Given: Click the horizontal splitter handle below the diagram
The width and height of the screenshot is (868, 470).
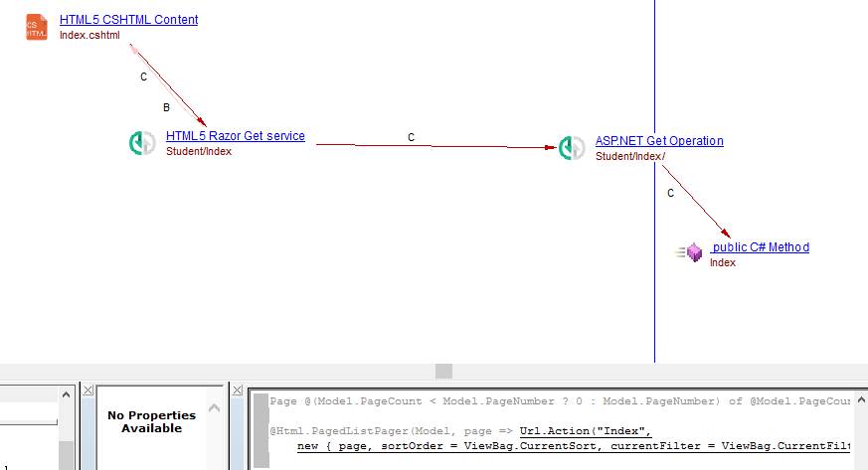Looking at the screenshot, I should pyautogui.click(x=443, y=371).
